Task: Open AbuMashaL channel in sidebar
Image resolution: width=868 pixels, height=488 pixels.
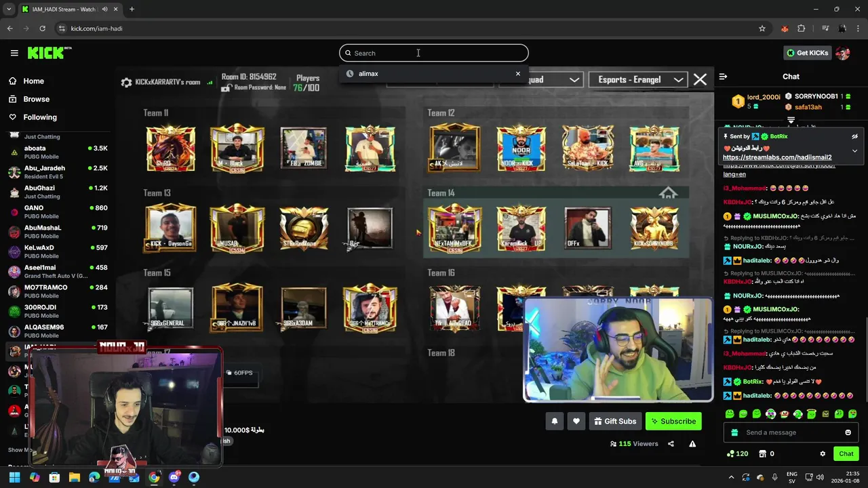Action: click(58, 231)
